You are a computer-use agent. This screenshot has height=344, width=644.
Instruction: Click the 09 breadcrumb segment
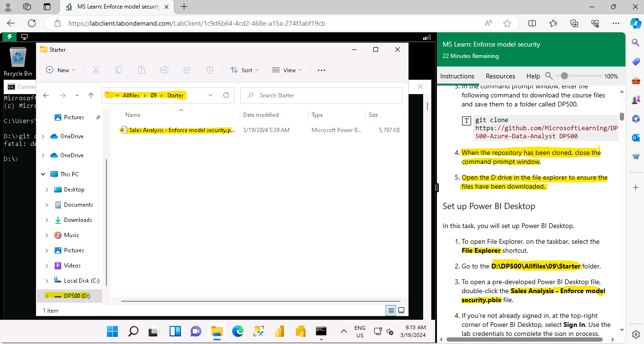click(153, 96)
